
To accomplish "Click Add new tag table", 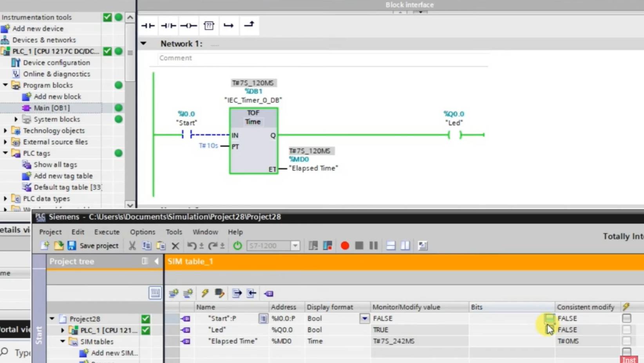I will tap(63, 176).
